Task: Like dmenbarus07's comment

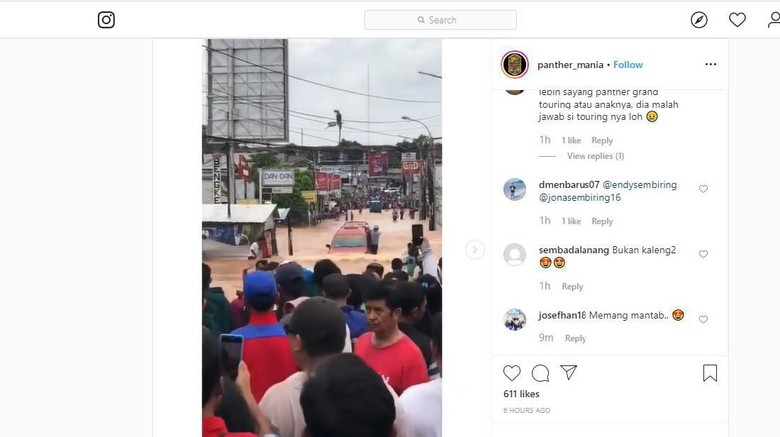Action: point(703,189)
